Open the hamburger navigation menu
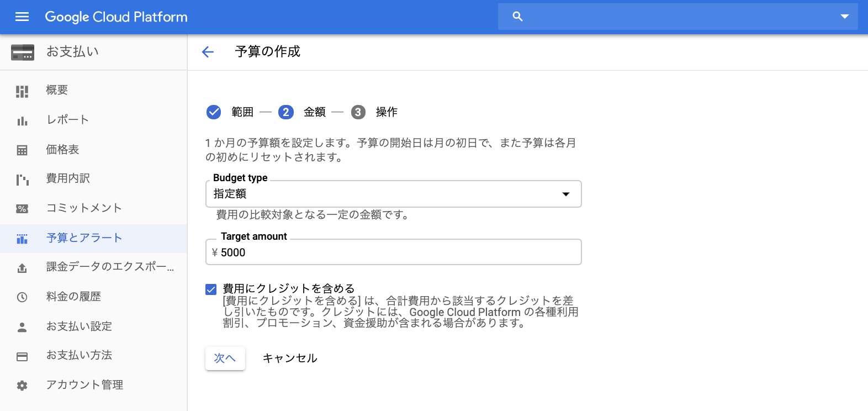Image resolution: width=868 pixels, height=411 pixels. (x=22, y=17)
